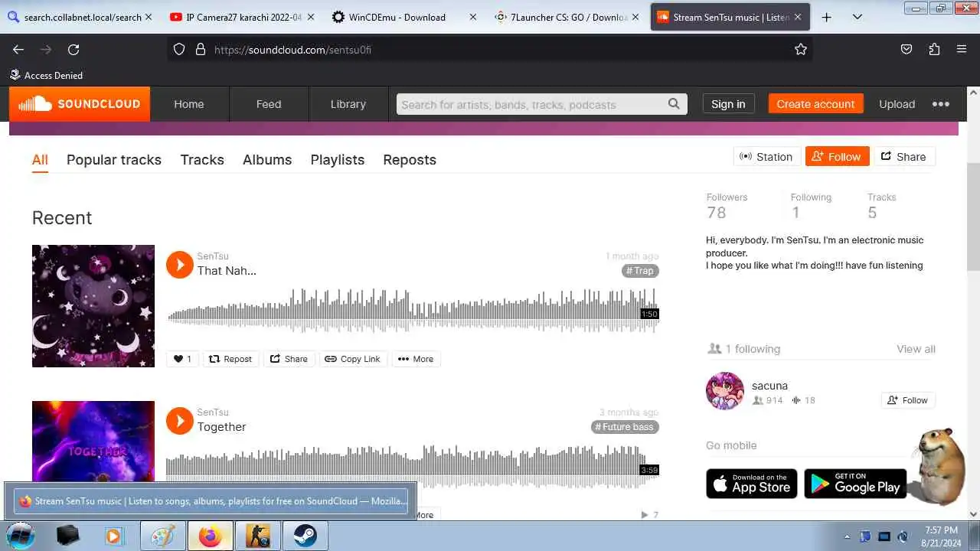Open Steam from the taskbar
980x551 pixels.
click(305, 536)
